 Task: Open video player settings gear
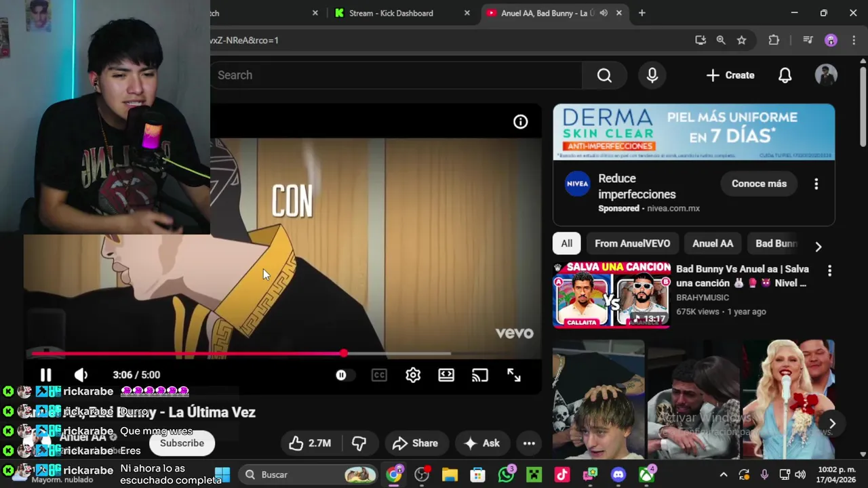tap(413, 375)
